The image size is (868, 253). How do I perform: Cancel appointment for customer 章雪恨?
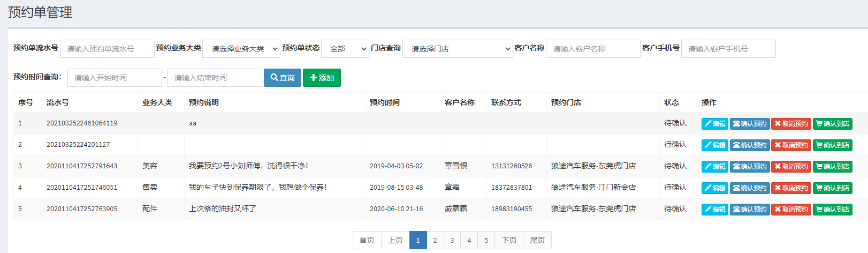[791, 167]
